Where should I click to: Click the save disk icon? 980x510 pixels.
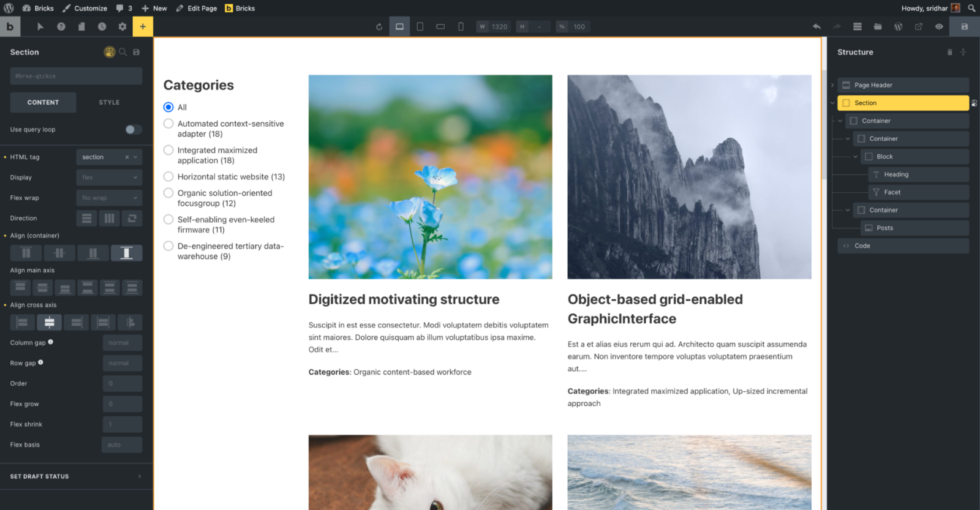click(964, 26)
